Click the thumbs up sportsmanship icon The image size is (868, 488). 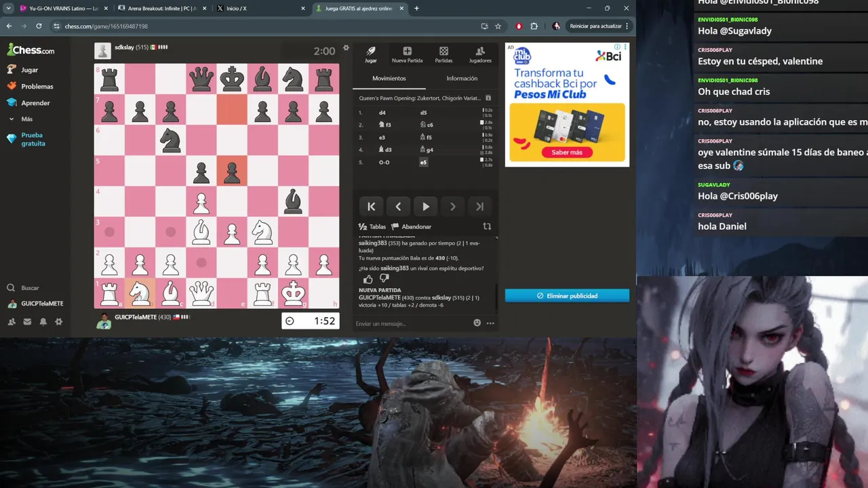click(368, 279)
